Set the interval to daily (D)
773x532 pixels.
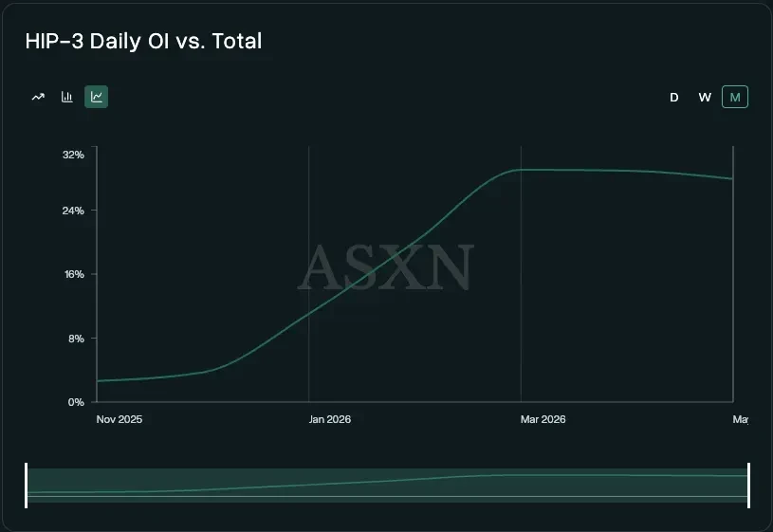click(x=674, y=97)
